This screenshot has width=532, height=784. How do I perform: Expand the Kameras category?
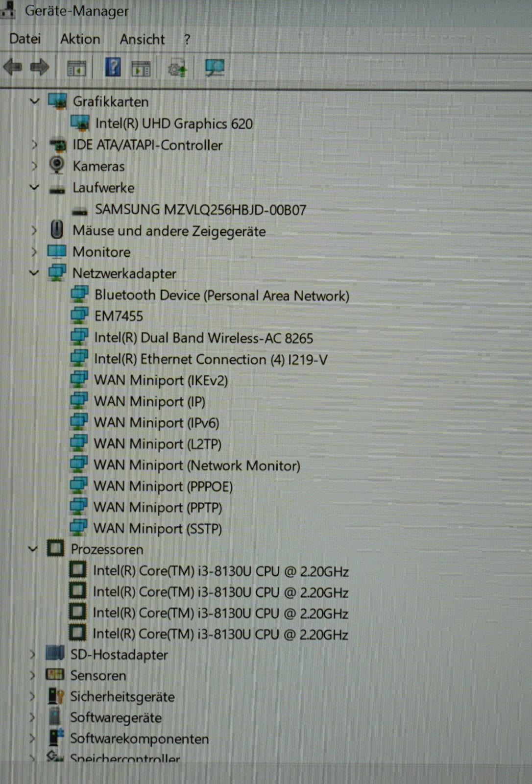click(x=34, y=166)
